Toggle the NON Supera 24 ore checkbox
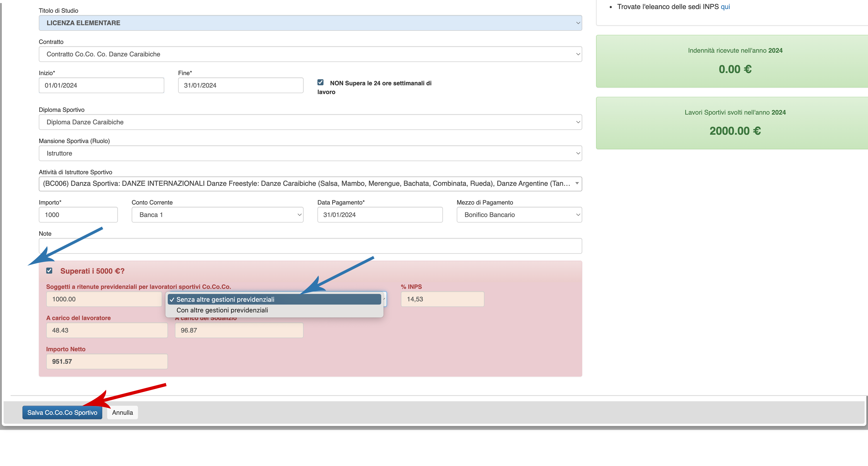Viewport: 868px width, 466px height. click(320, 82)
